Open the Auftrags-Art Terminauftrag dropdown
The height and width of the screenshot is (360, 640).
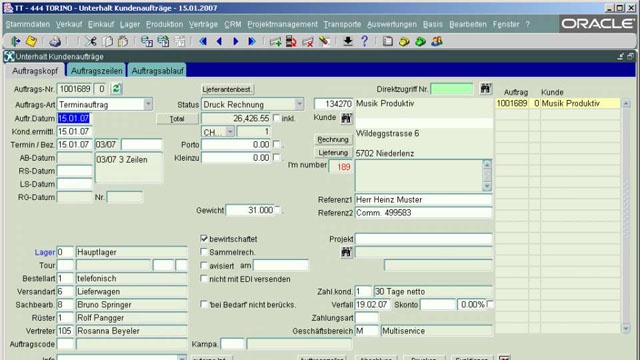[148, 104]
